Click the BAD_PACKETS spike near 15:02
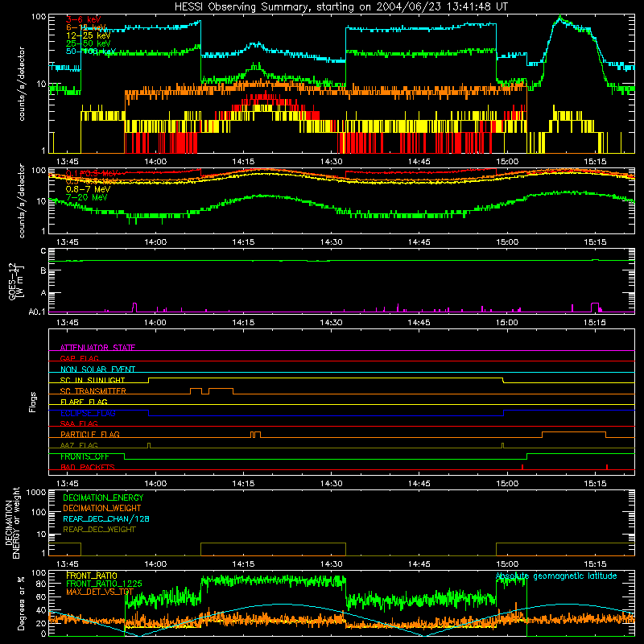644x644 pixels. point(522,467)
